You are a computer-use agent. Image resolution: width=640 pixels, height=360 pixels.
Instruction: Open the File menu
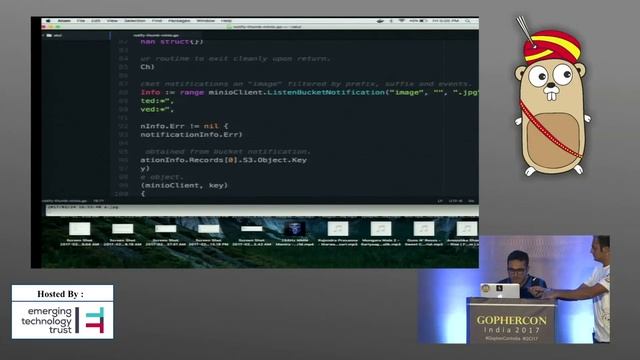point(81,20)
